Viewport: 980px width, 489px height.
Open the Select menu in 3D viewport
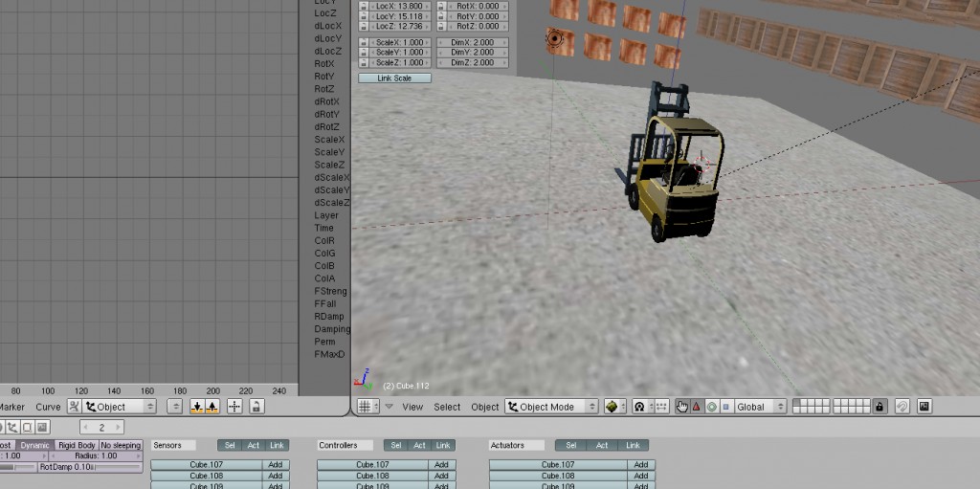point(447,407)
